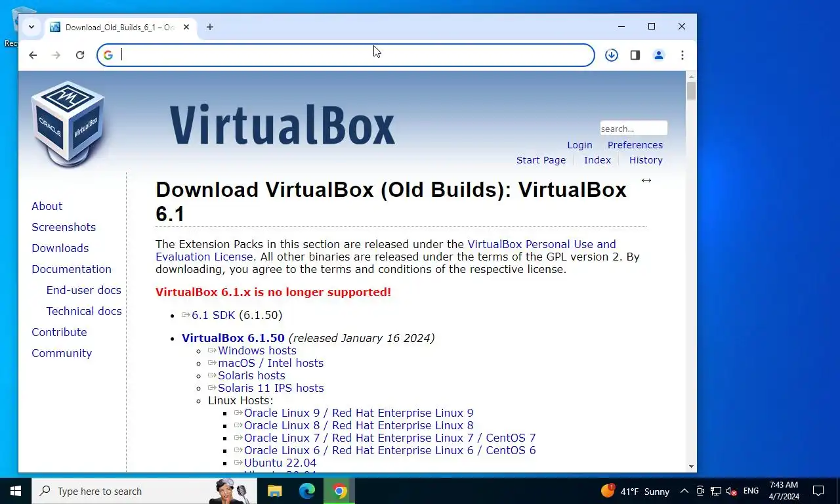Screen dimensions: 840x504
Task: Open the History link
Action: coord(646,160)
